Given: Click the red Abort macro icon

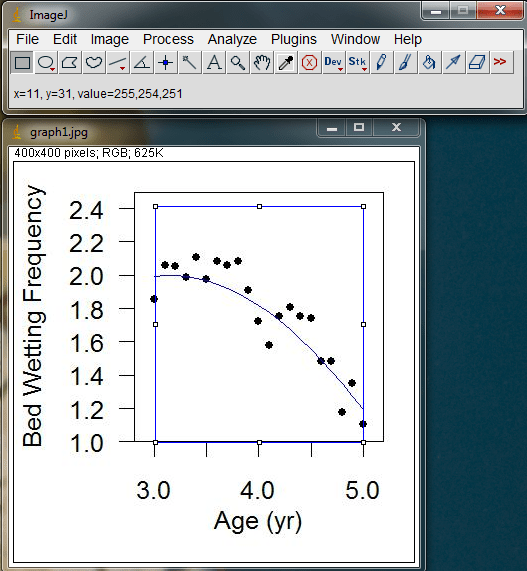Looking at the screenshot, I should 309,63.
